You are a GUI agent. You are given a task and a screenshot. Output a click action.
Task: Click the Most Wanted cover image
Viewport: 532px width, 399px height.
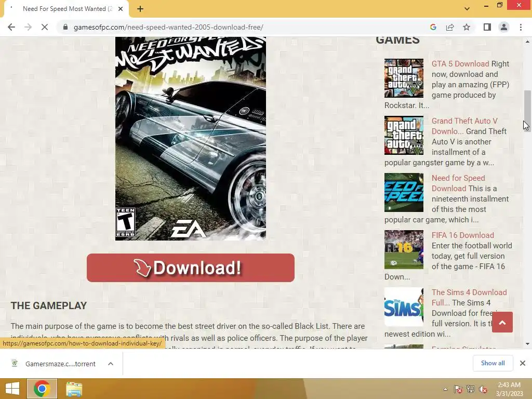[x=191, y=138]
